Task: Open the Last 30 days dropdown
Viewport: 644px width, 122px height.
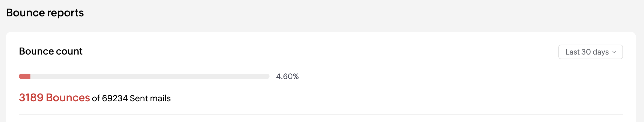Action: [x=590, y=52]
